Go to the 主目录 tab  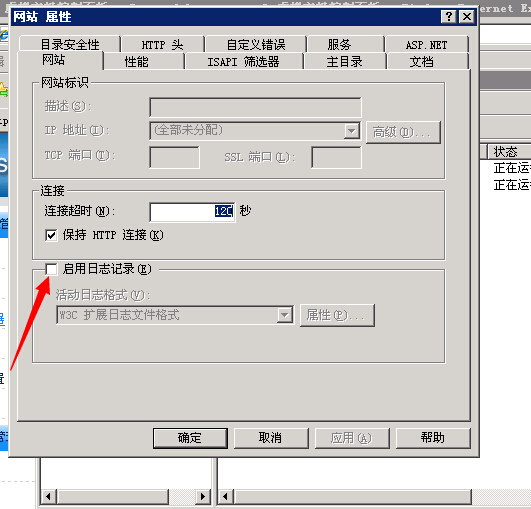click(344, 62)
